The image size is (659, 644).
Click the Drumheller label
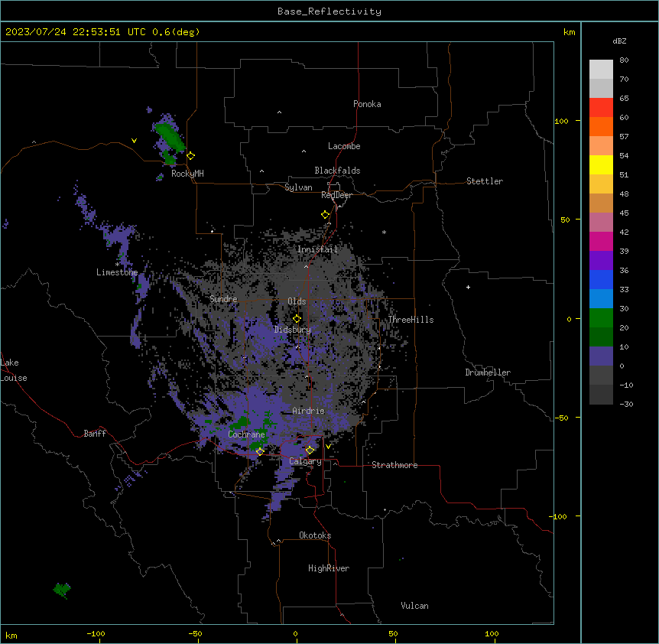pos(488,372)
